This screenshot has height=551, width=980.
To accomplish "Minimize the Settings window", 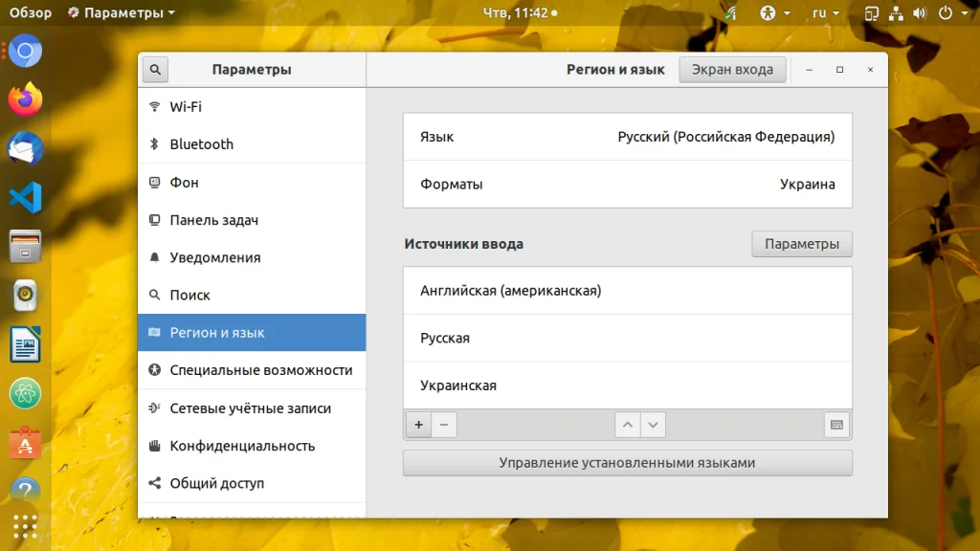I will pos(809,69).
